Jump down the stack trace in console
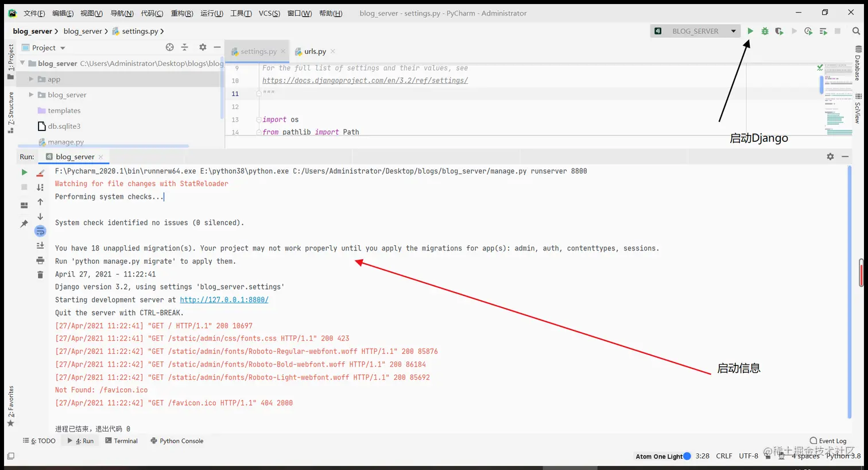 click(40, 217)
